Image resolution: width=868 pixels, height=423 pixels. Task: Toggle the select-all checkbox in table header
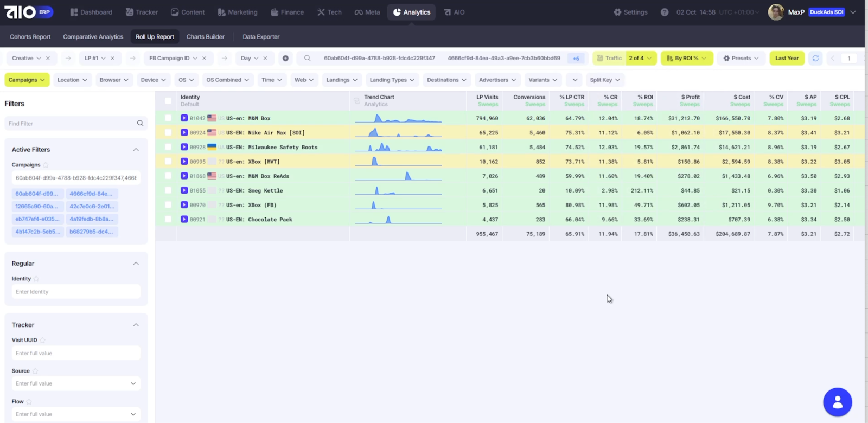click(168, 100)
